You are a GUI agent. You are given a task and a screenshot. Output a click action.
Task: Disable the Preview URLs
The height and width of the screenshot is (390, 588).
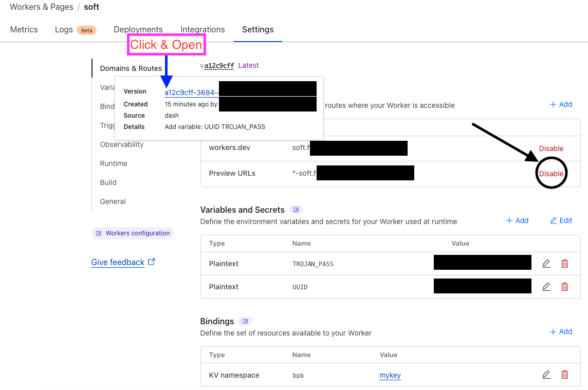tap(551, 173)
